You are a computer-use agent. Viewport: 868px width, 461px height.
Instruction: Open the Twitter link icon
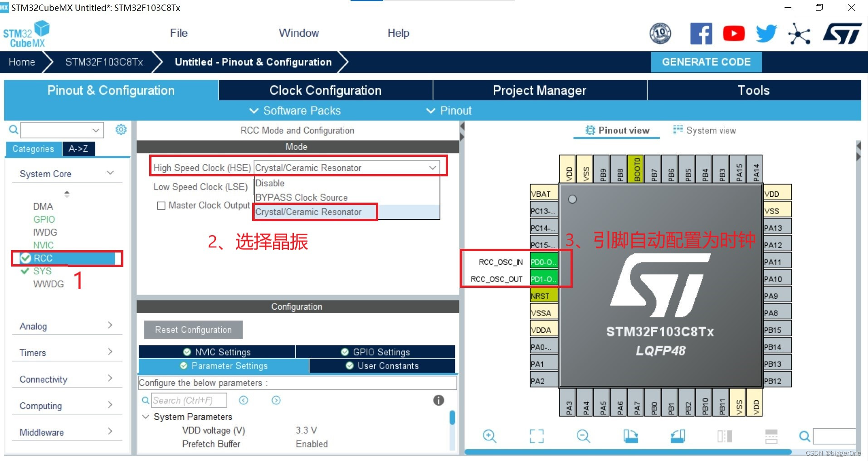(x=766, y=34)
